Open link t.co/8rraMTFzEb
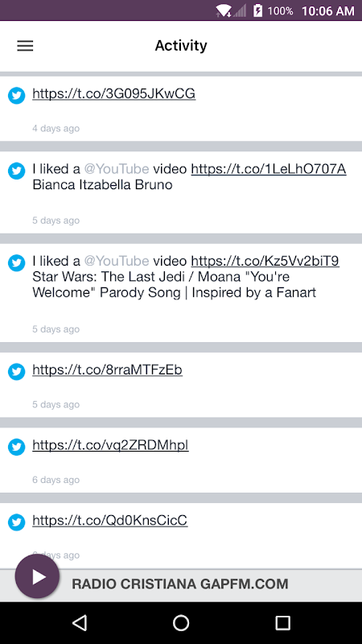Screen dimensions: 362x644 coord(107,370)
